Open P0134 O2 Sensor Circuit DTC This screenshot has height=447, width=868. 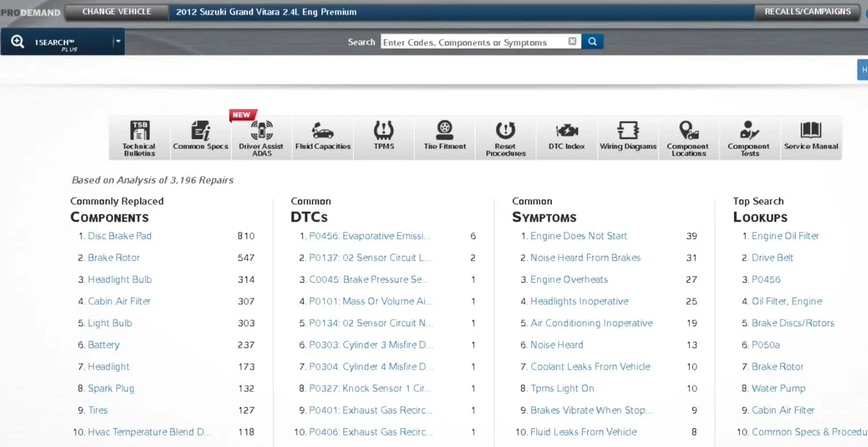pos(371,323)
